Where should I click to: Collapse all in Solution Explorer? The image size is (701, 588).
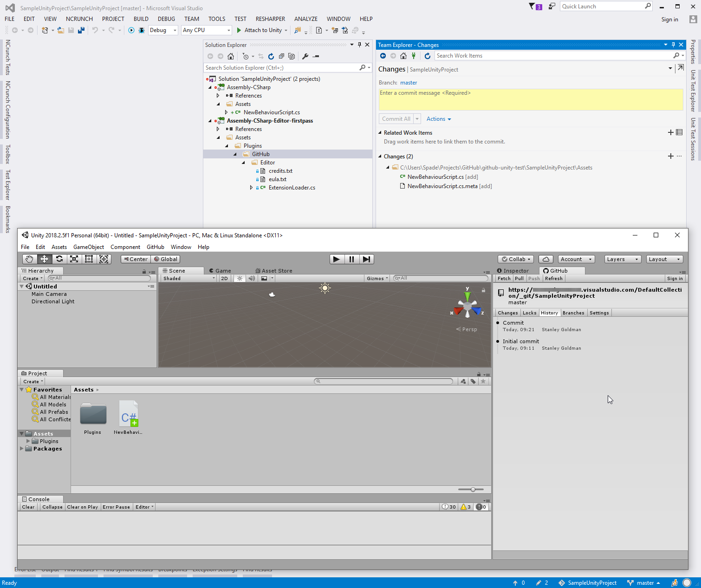[x=281, y=56]
